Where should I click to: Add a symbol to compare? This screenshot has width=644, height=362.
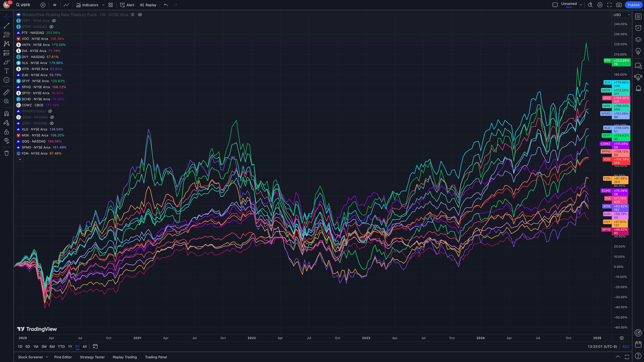tap(43, 5)
